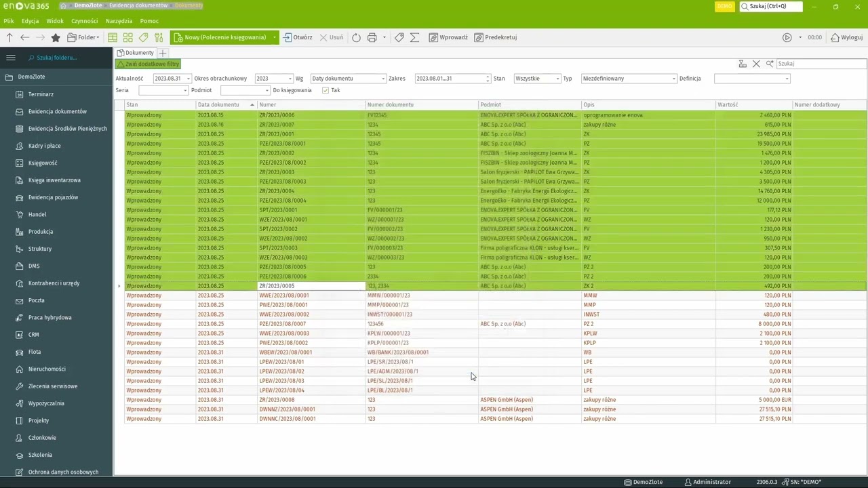Image resolution: width=868 pixels, height=488 pixels.
Task: Click the filter funnel icon above the table
Action: click(743, 64)
